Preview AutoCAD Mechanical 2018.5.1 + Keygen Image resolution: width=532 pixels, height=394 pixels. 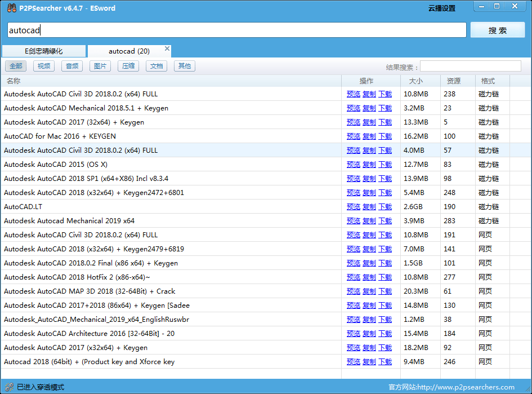point(353,108)
